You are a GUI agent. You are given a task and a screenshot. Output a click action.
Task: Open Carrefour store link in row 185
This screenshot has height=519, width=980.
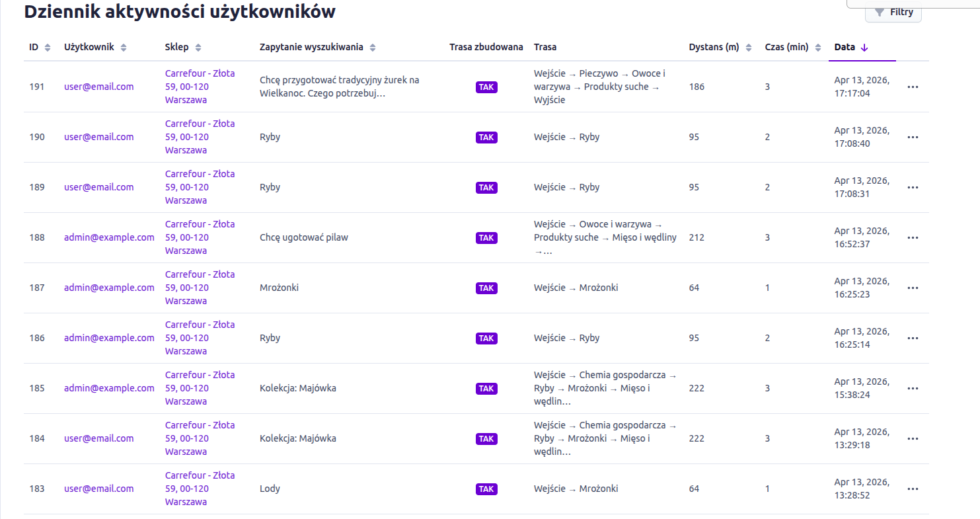[x=200, y=388]
